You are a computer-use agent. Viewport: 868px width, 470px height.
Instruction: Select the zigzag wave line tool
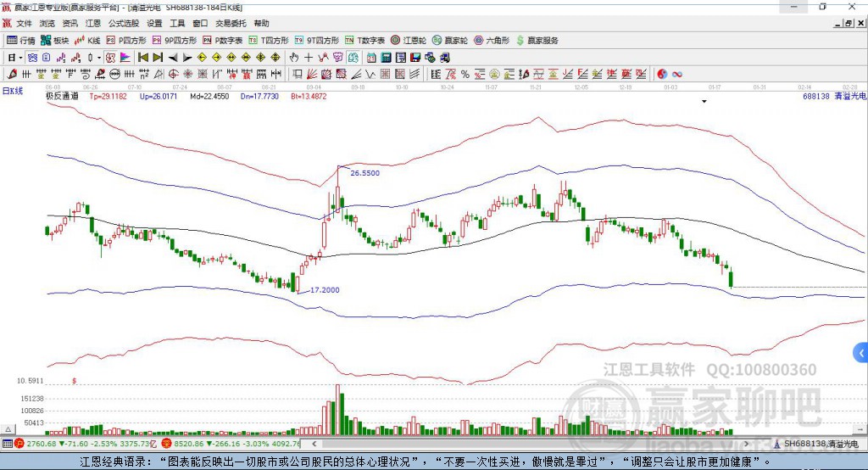click(x=370, y=74)
